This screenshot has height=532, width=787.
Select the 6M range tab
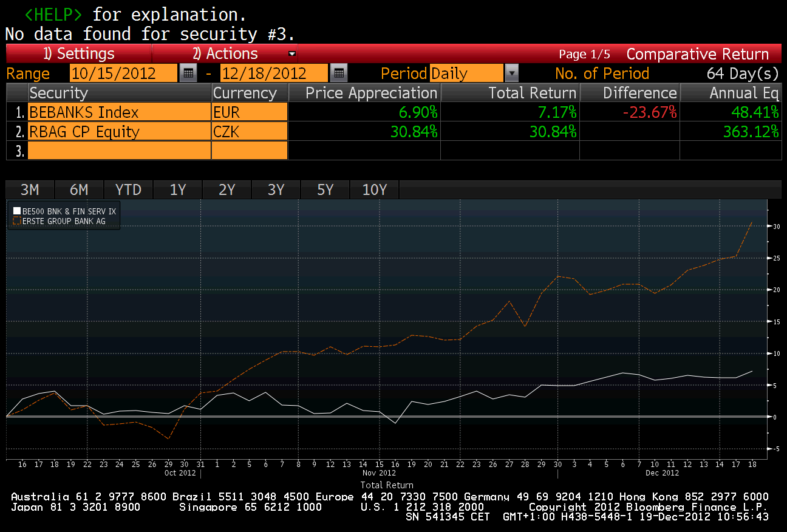coord(79,189)
